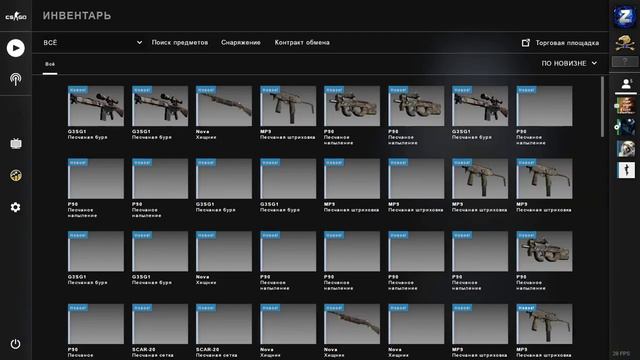The image size is (640, 360).
Task: Click the question mark box in friends panel
Action: click(624, 61)
